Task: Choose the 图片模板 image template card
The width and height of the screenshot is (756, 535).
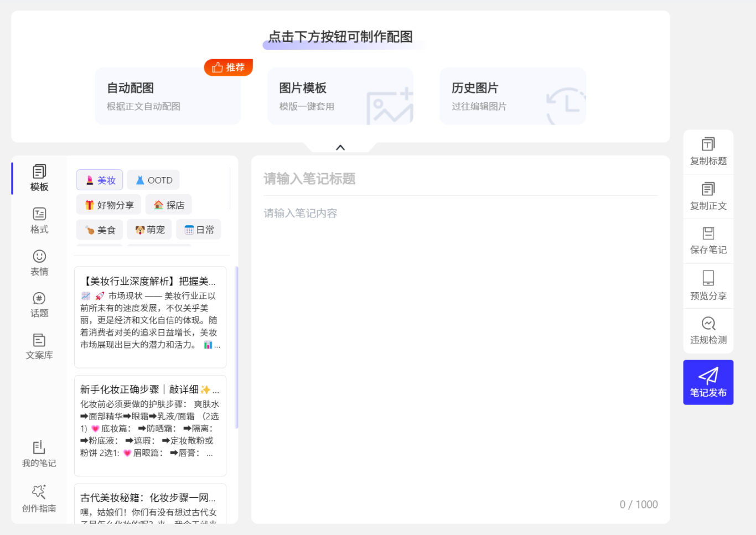Action: 340,96
